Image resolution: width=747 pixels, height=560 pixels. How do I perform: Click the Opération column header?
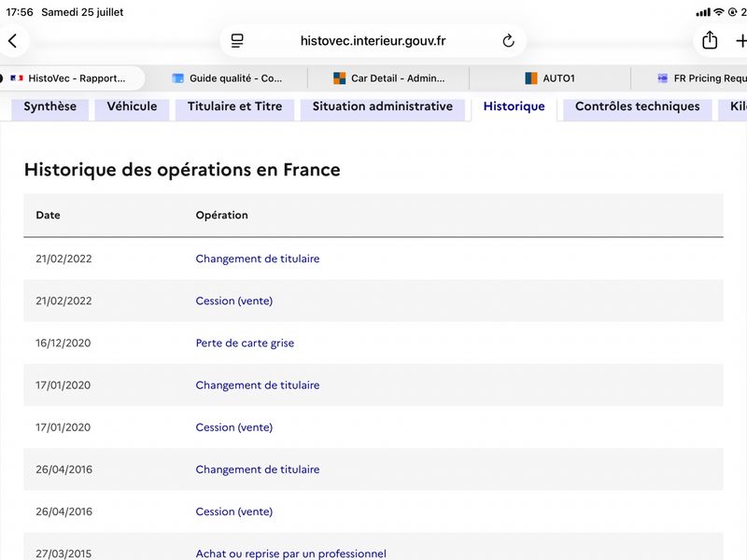point(221,216)
